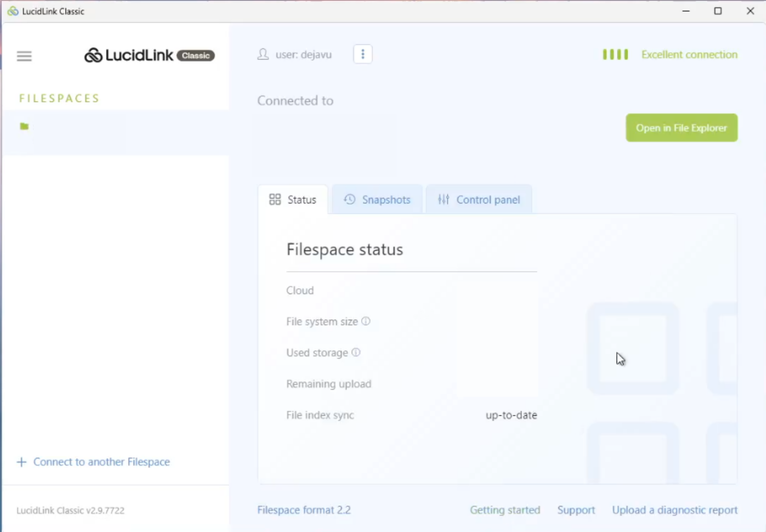Click the Filespace format 2.2 link

304,510
